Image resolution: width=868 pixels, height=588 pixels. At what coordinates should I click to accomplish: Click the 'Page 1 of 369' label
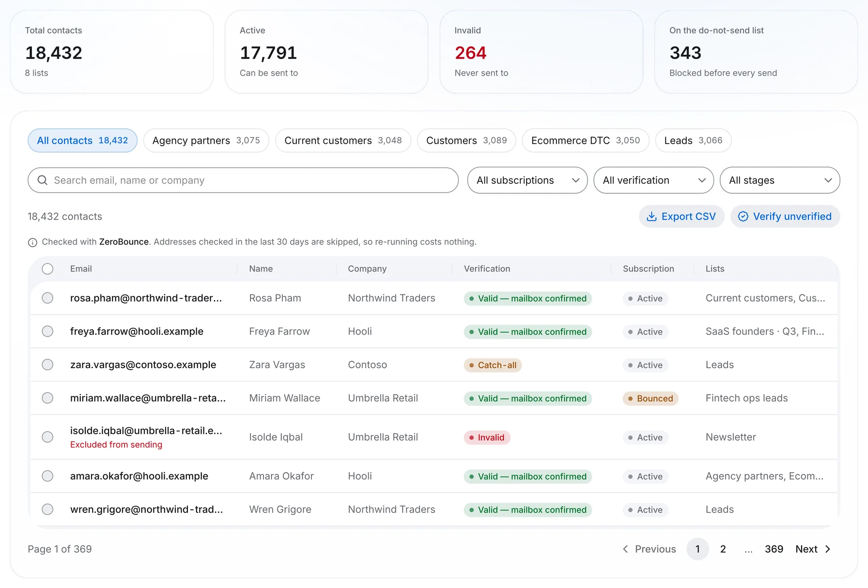(x=60, y=549)
